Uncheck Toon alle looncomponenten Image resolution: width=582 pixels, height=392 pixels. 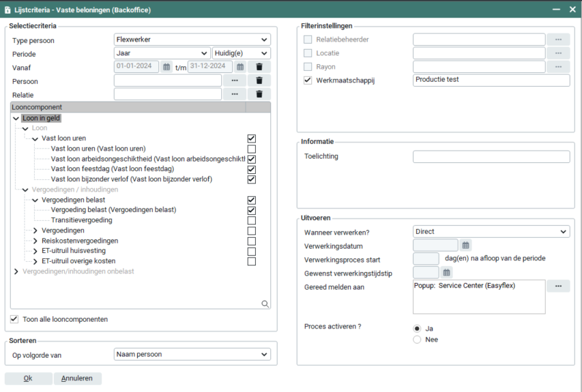point(15,319)
